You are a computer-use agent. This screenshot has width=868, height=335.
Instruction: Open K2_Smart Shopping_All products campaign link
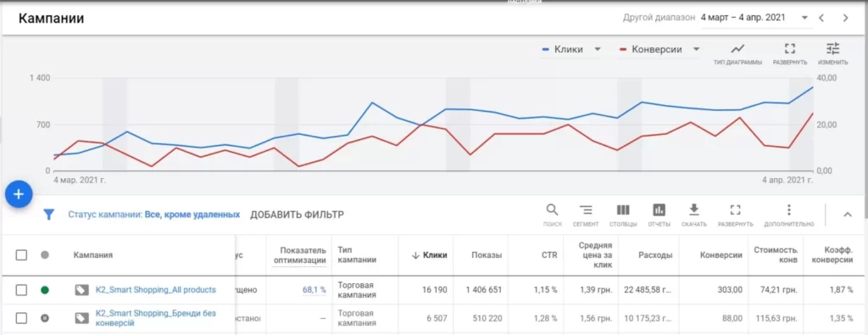pyautogui.click(x=156, y=289)
